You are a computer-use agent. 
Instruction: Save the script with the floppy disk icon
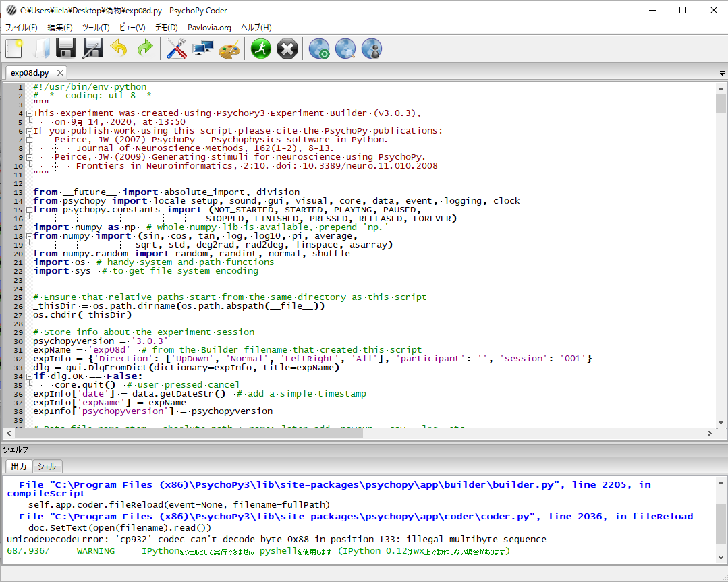tap(66, 49)
